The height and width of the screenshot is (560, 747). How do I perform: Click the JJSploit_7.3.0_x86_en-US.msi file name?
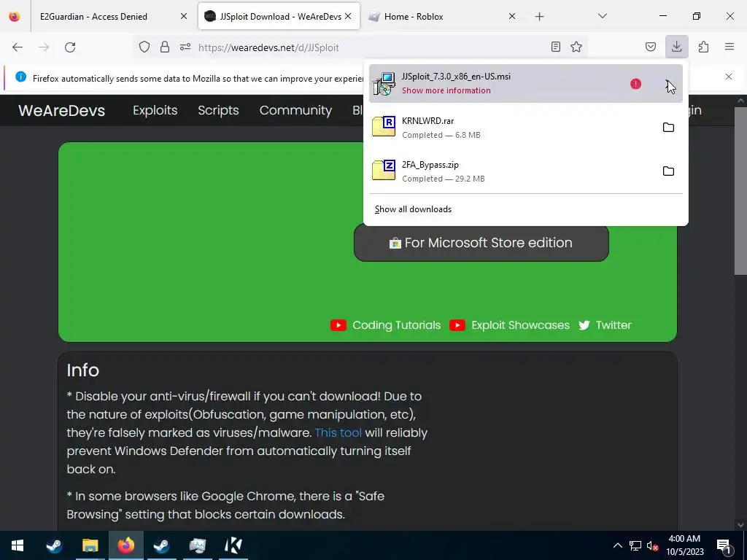coord(456,76)
